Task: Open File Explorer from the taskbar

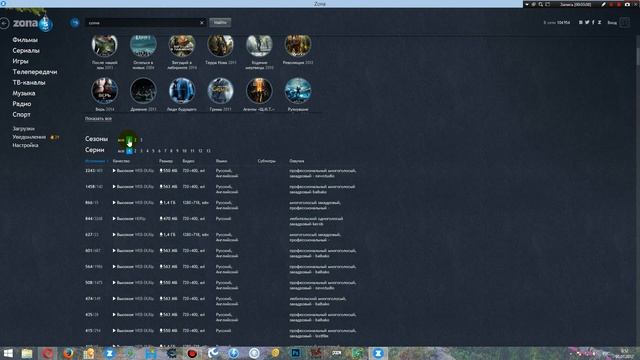Action: pos(27,353)
